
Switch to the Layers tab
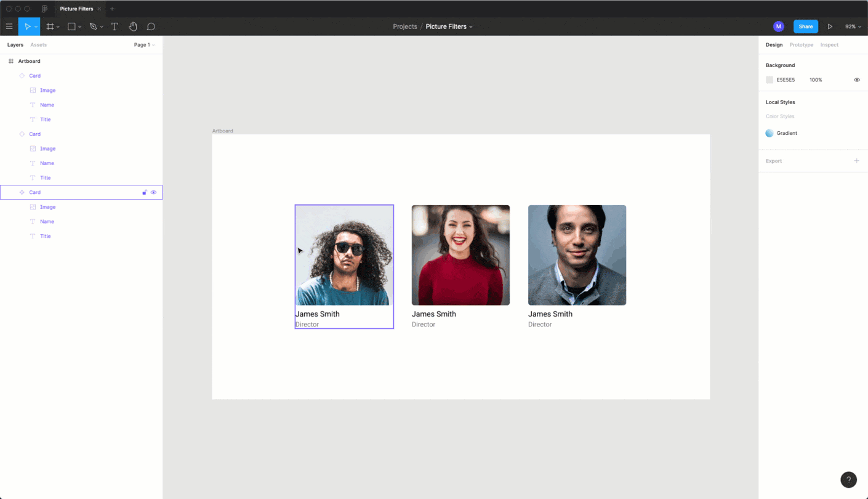tap(15, 45)
